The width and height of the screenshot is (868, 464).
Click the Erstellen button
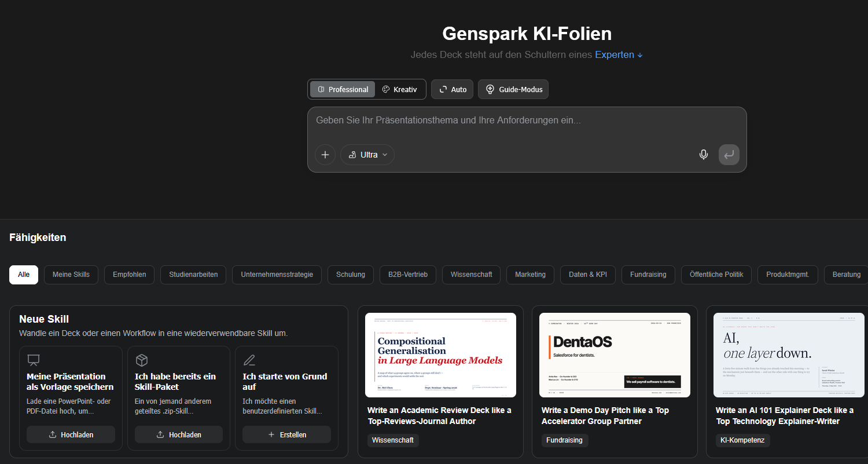point(286,434)
